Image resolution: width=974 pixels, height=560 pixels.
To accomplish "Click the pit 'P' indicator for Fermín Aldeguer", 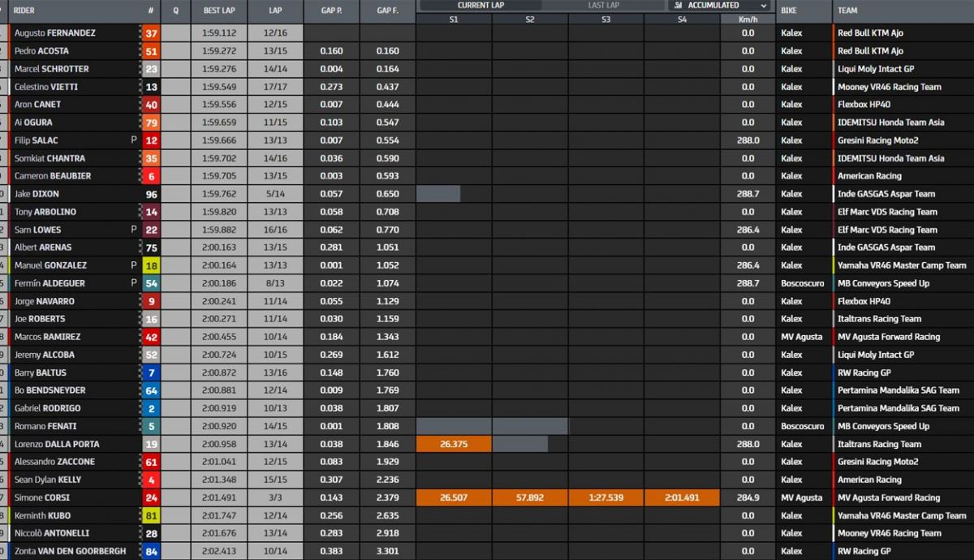I will click(134, 283).
